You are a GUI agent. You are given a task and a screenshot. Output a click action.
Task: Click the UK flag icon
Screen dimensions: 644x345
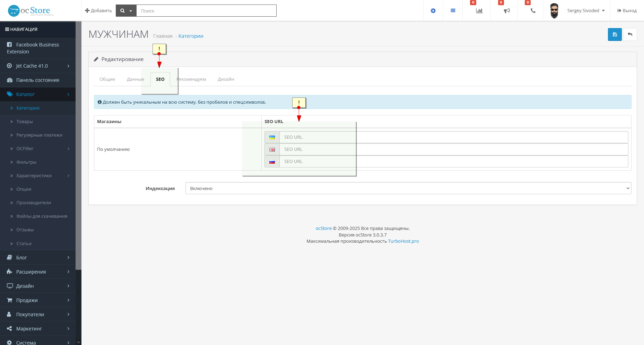pyautogui.click(x=272, y=149)
